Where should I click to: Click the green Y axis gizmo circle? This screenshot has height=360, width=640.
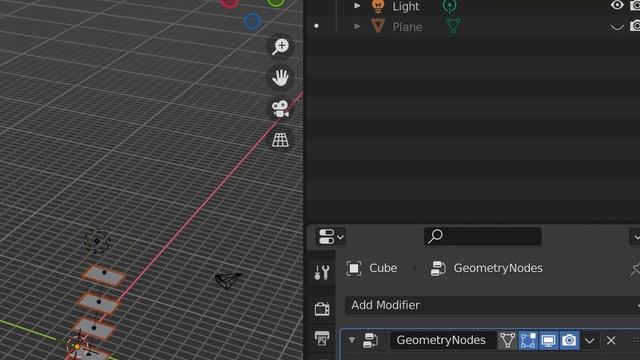tap(276, 2)
